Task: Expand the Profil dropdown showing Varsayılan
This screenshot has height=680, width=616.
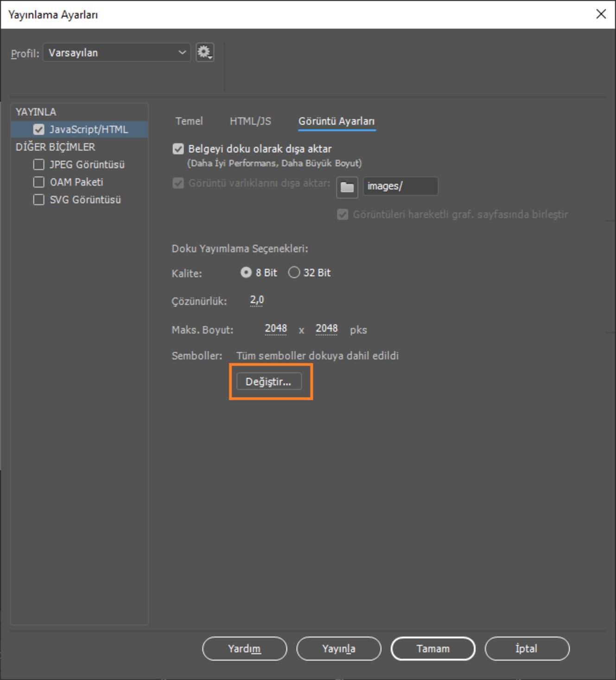Action: [117, 52]
